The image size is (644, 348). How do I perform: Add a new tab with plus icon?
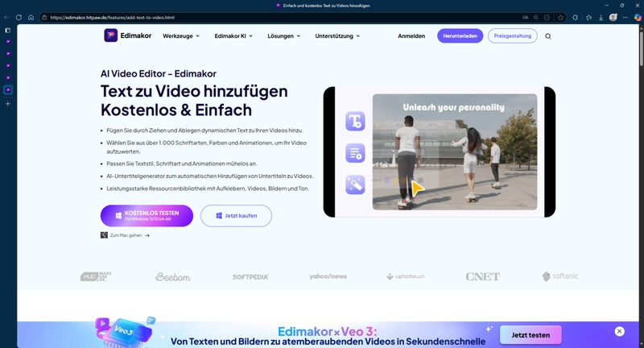point(7,104)
